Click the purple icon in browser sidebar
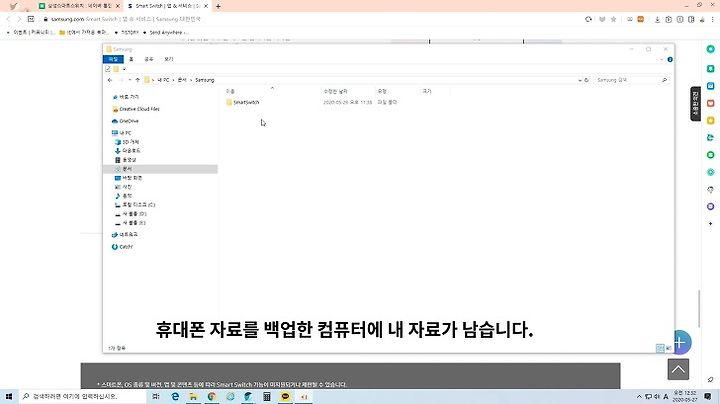Viewport: 720px width, 404px height. [x=710, y=207]
